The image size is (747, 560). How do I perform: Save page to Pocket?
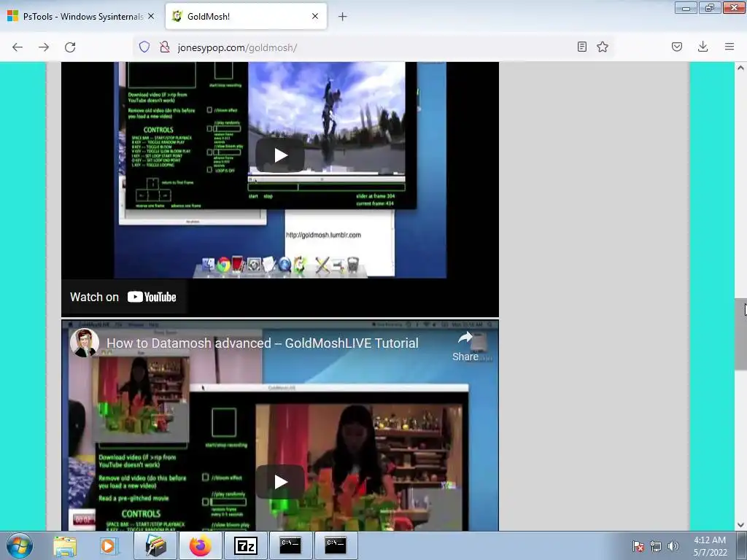[677, 47]
